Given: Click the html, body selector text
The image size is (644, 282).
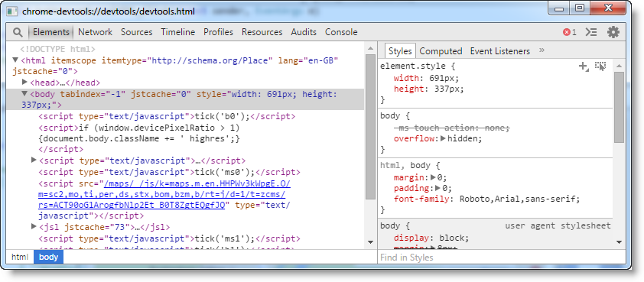Looking at the screenshot, I should pyautogui.click(x=405, y=166).
